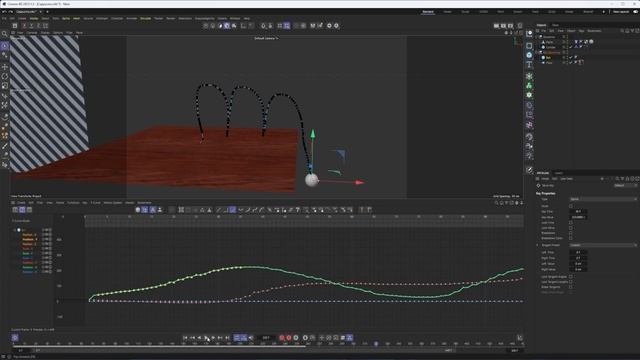Screen dimensions: 640x360
Task: Click Mode in Attributes manager
Action: pyautogui.click(x=545, y=179)
